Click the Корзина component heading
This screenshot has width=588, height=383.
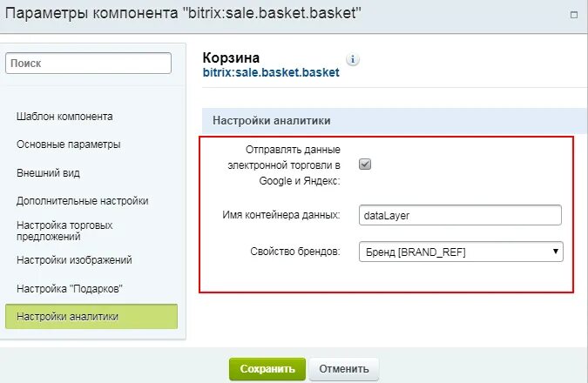point(231,58)
